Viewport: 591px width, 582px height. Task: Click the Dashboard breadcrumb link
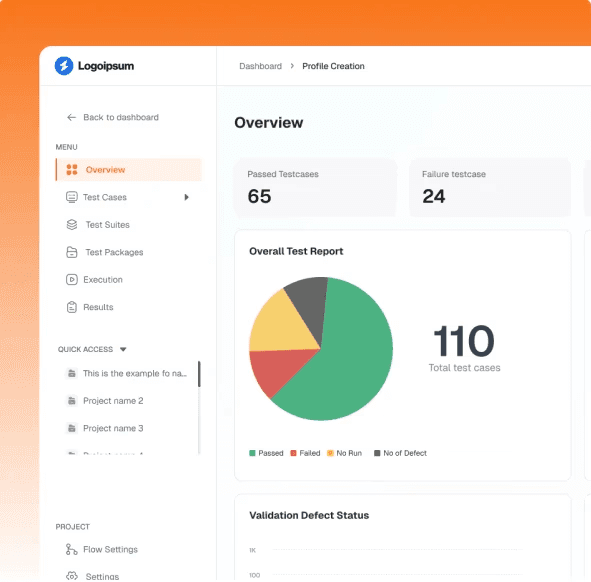pyautogui.click(x=260, y=66)
